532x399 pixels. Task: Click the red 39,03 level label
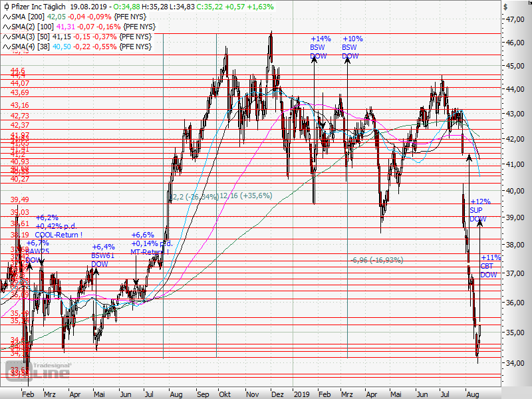pyautogui.click(x=20, y=212)
